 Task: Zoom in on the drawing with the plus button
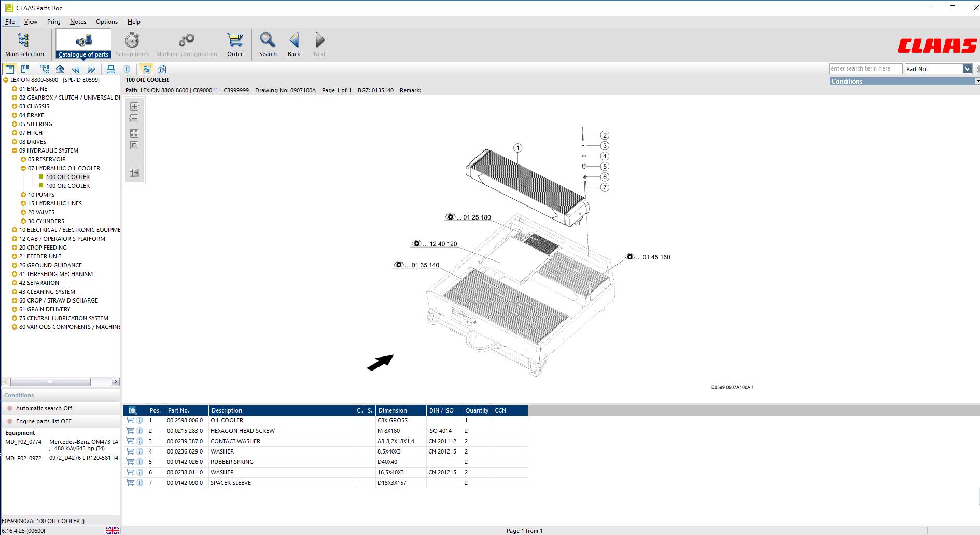(x=134, y=106)
